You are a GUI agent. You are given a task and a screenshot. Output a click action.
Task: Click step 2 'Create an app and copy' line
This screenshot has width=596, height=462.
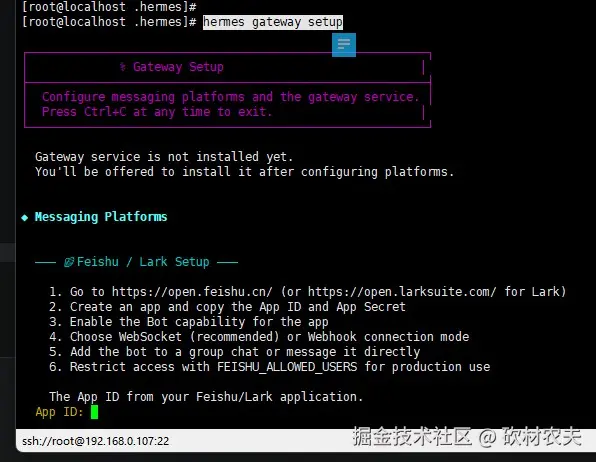tap(227, 306)
